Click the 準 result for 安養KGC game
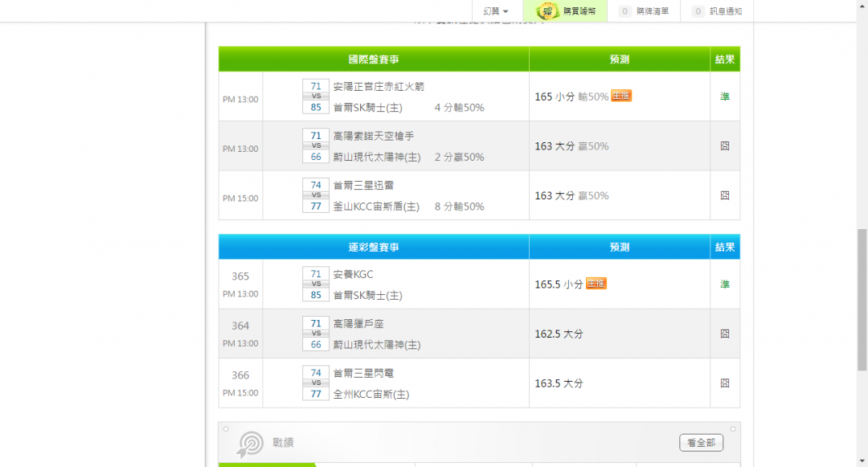 click(x=725, y=285)
